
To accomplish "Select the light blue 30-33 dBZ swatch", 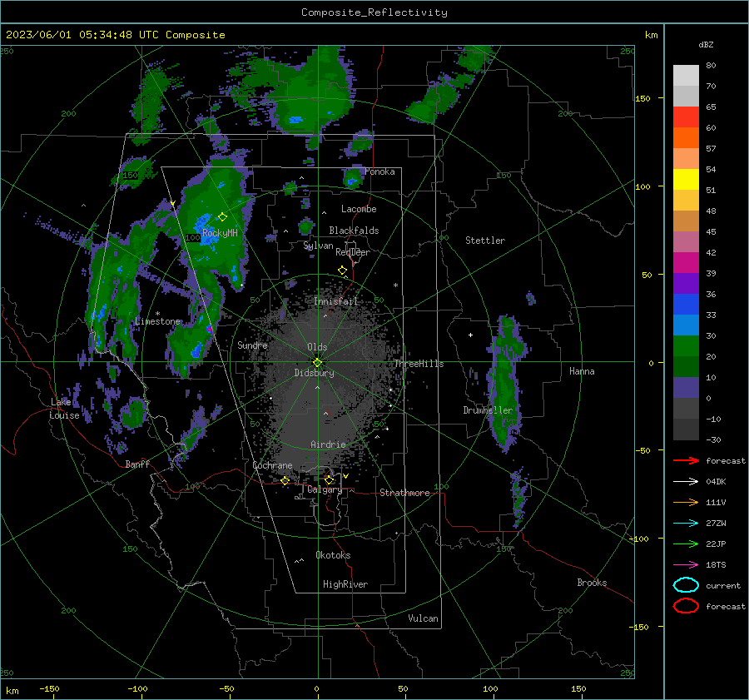I will [x=686, y=325].
